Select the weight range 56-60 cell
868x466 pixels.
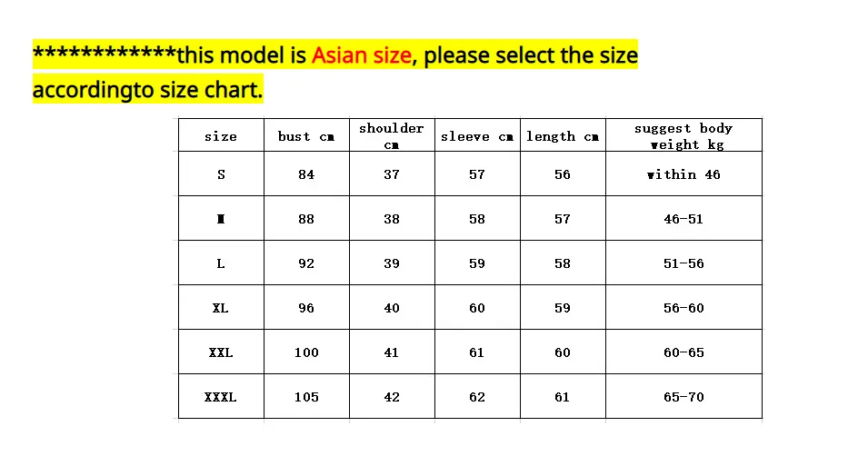click(683, 307)
